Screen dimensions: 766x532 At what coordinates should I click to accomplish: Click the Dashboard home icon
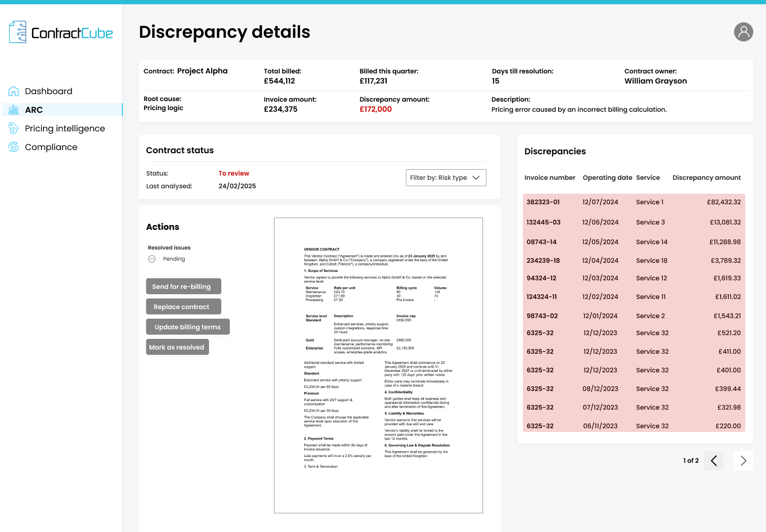pyautogui.click(x=14, y=91)
